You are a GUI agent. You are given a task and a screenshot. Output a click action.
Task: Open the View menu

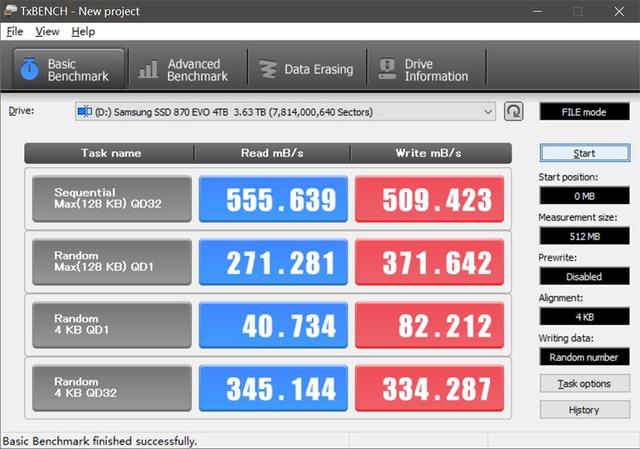click(x=47, y=31)
